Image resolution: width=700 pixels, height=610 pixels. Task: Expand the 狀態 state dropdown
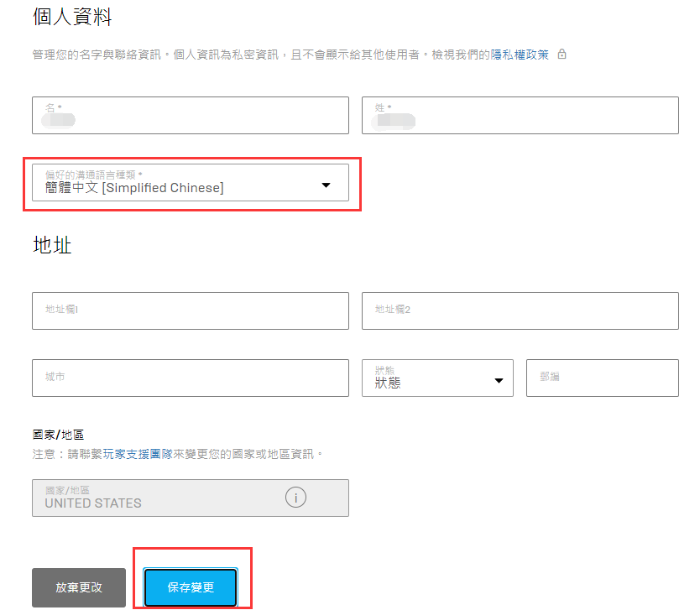(x=437, y=378)
